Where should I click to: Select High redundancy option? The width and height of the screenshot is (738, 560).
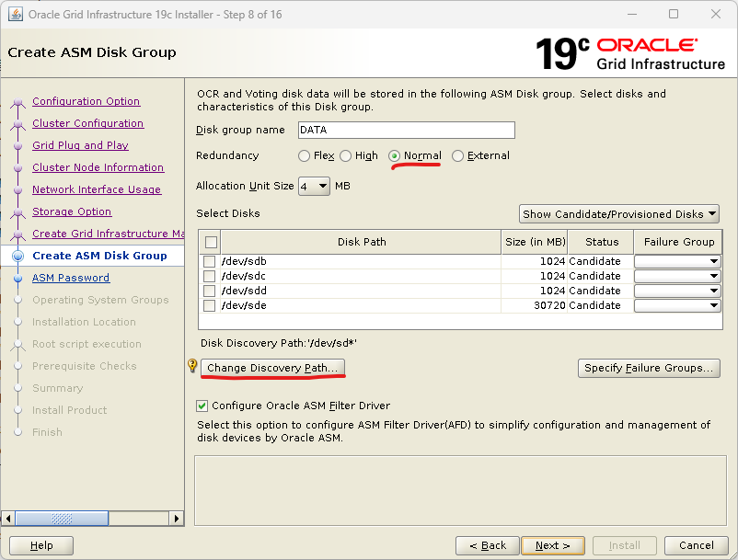click(345, 156)
